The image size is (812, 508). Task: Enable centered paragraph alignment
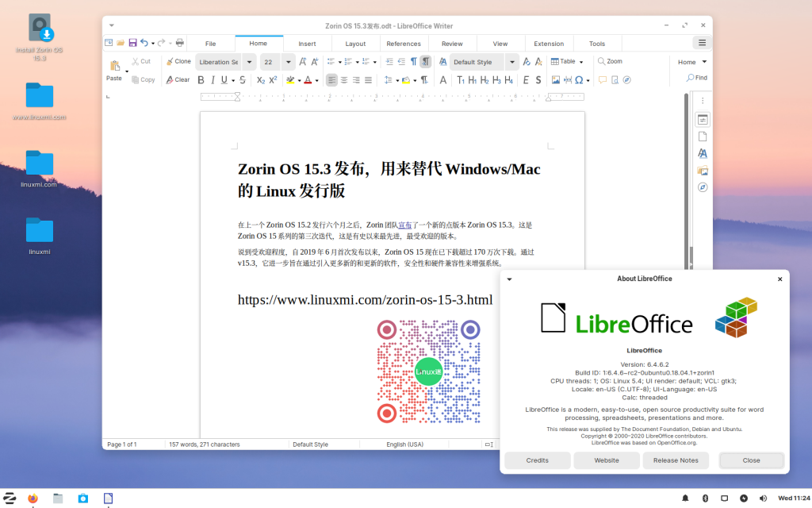coord(343,80)
